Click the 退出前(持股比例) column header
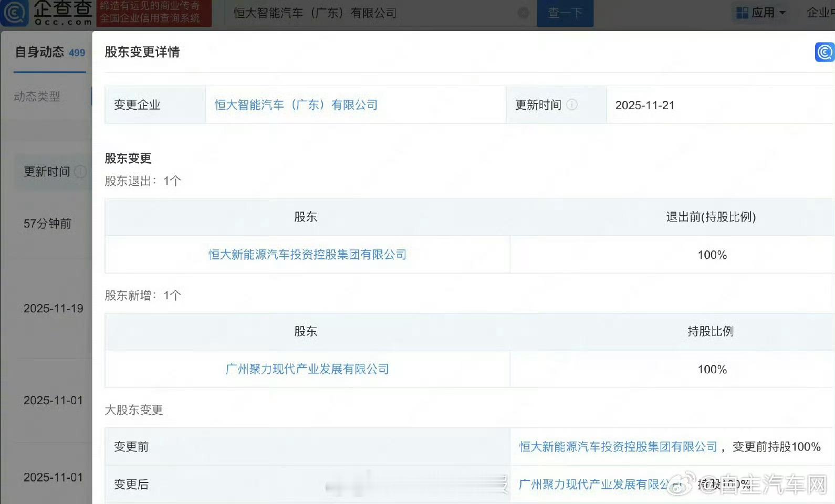This screenshot has width=835, height=504. (x=711, y=217)
